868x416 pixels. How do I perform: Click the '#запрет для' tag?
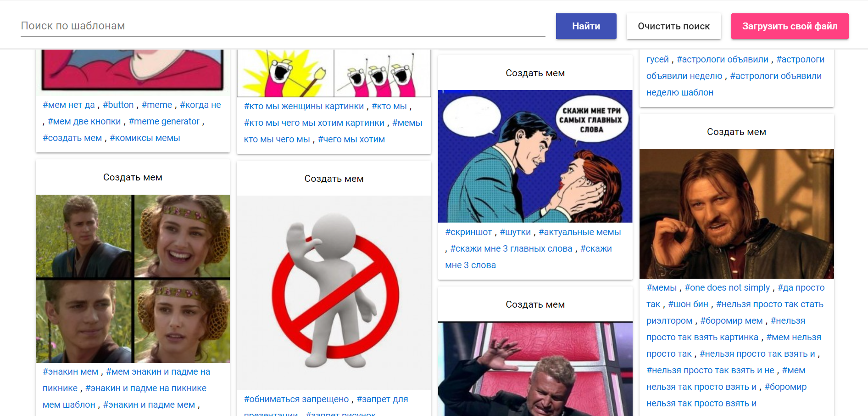pos(382,399)
